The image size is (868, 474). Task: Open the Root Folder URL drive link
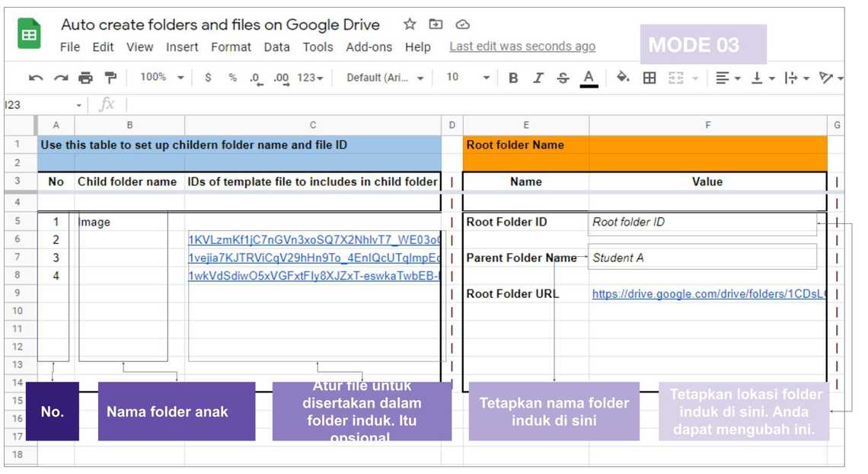pyautogui.click(x=708, y=294)
